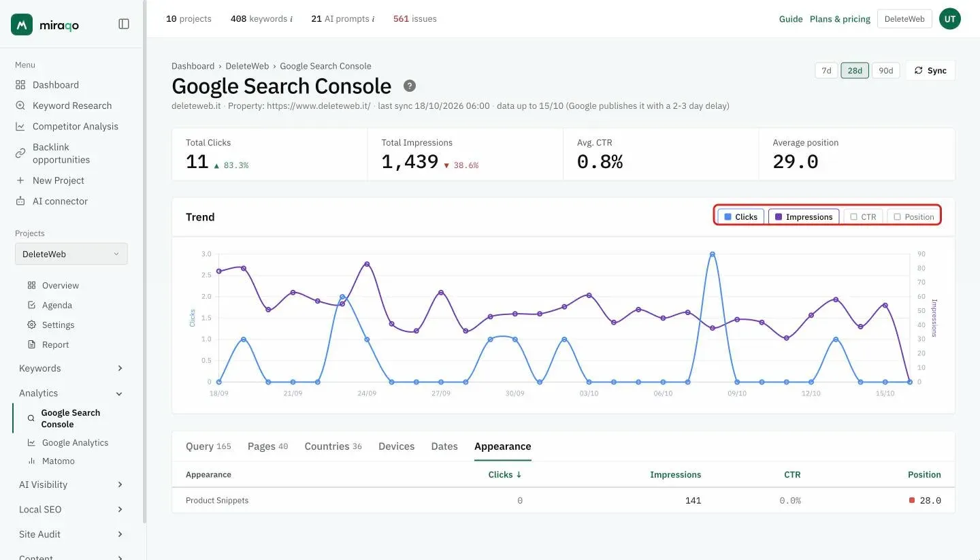Screen dimensions: 980x560
Task: Click the Settings gear icon in the project menu
Action: [x=31, y=325]
